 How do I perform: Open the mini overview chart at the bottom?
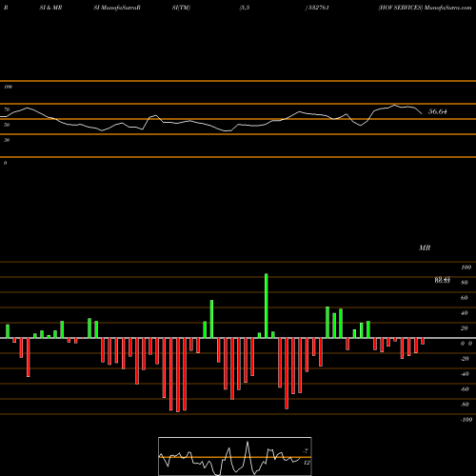[235, 456]
